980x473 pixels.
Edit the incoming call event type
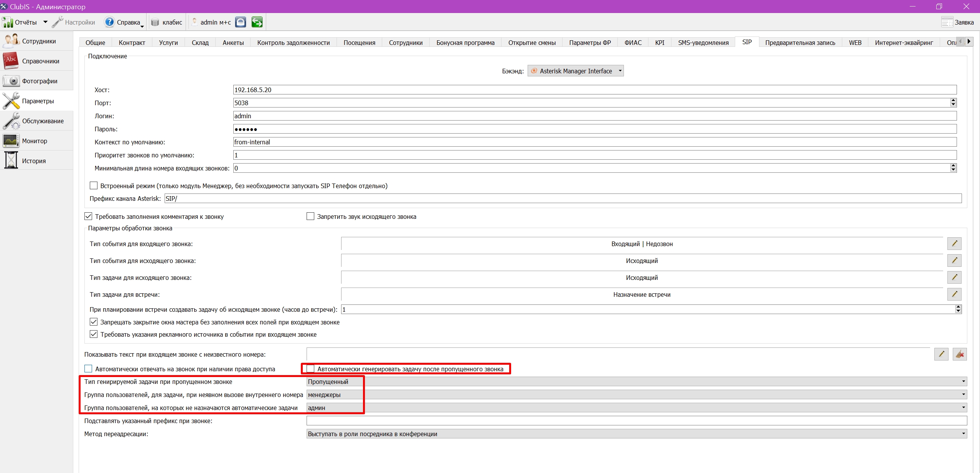(x=954, y=243)
